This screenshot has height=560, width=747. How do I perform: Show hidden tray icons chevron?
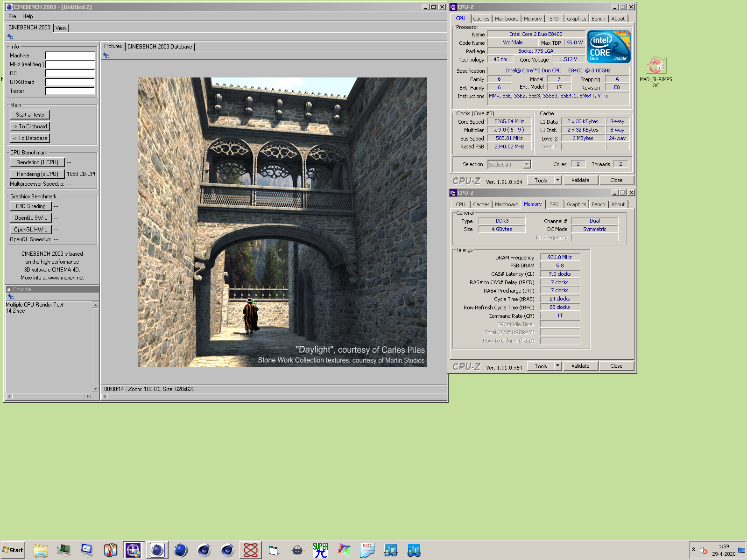click(x=693, y=550)
